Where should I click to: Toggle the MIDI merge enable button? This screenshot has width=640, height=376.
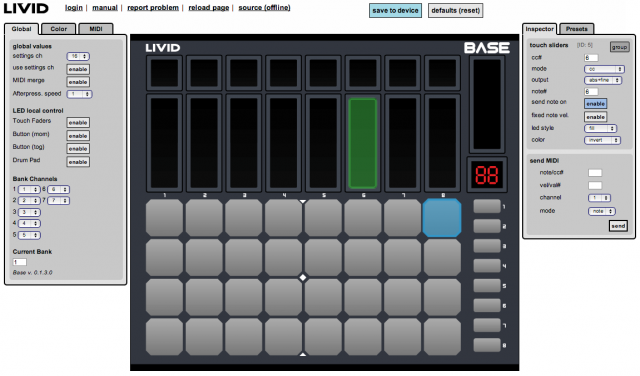click(78, 82)
